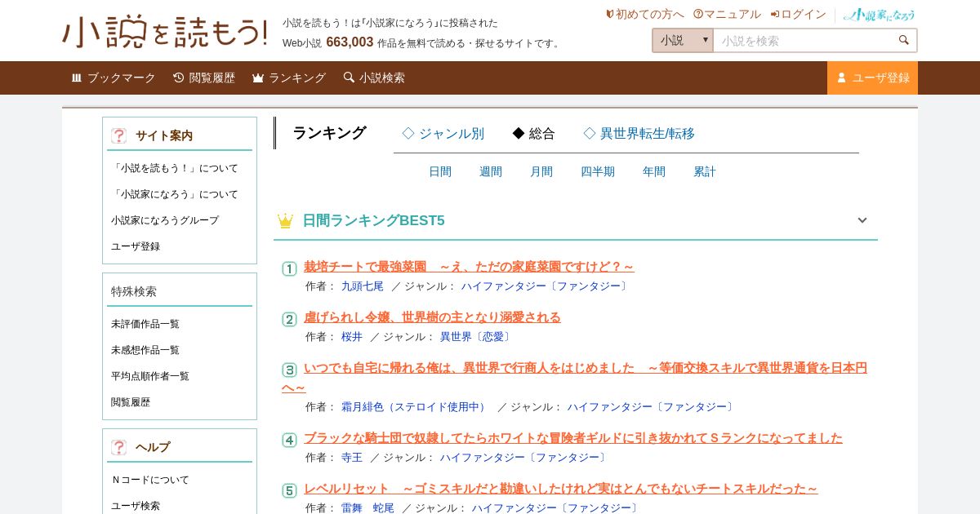
Task: Open novel レベルリセット
Action: [561, 489]
